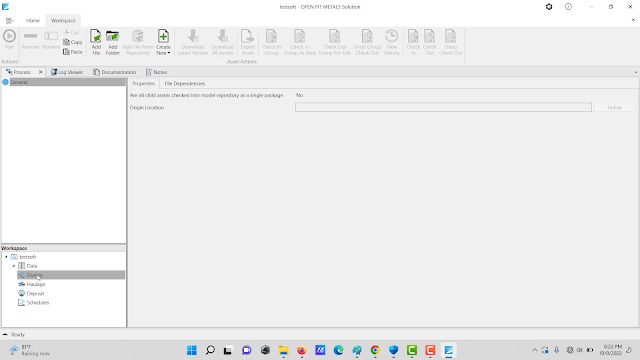Select the Workspace ribbon tab
Image resolution: width=640 pixels, height=360 pixels.
[x=63, y=20]
